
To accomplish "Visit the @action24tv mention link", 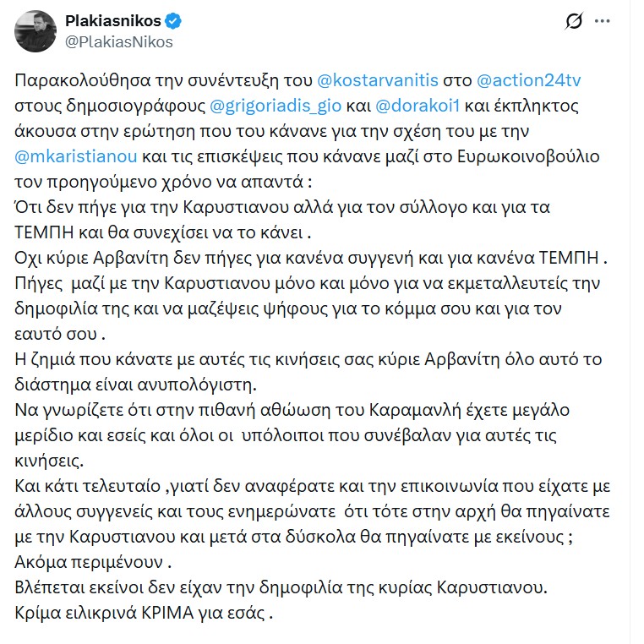I will [x=529, y=82].
